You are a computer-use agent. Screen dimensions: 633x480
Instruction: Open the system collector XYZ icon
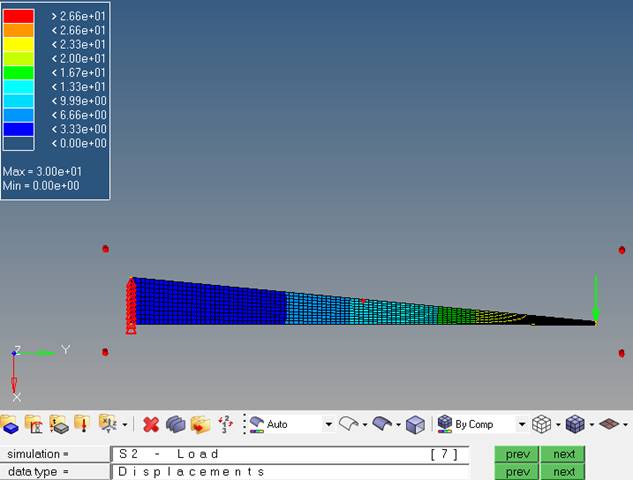(x=108, y=425)
